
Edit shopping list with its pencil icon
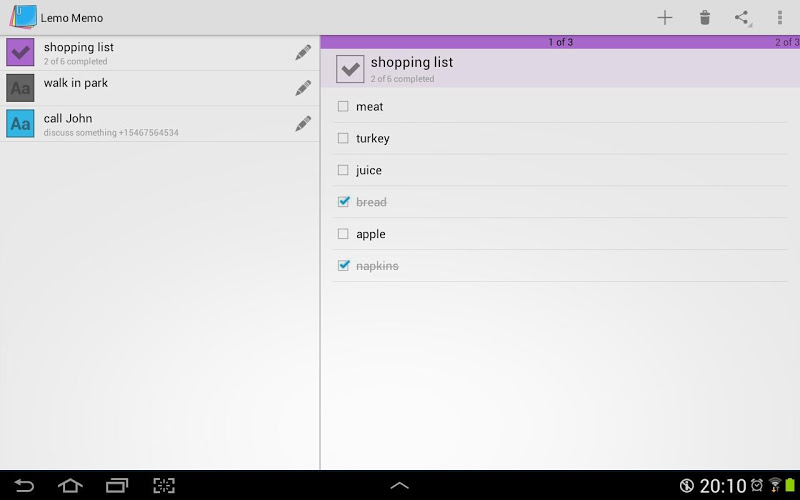click(303, 53)
